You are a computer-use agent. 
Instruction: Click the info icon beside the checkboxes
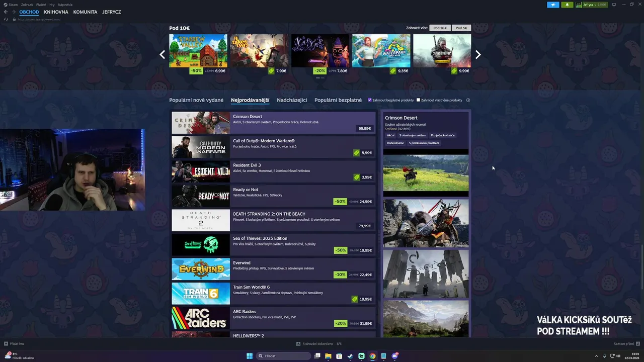point(468,100)
